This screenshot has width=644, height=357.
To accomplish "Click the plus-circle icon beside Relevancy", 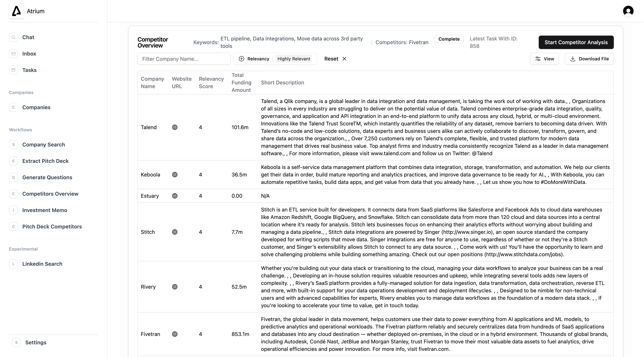I will point(241,59).
